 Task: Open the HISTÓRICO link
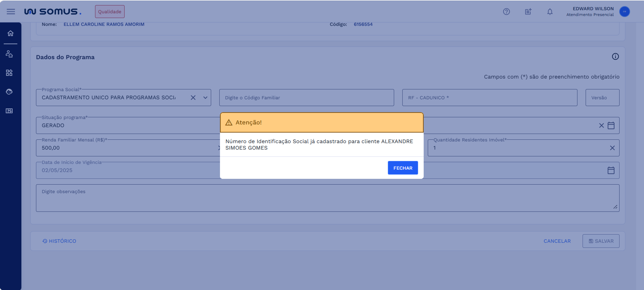pos(59,241)
